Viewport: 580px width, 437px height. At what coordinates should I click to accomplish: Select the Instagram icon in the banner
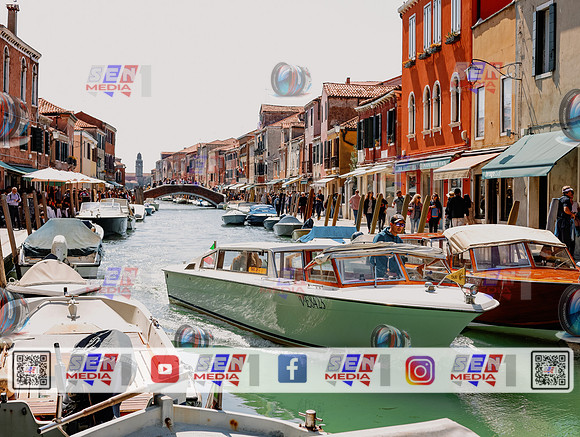pos(420,370)
